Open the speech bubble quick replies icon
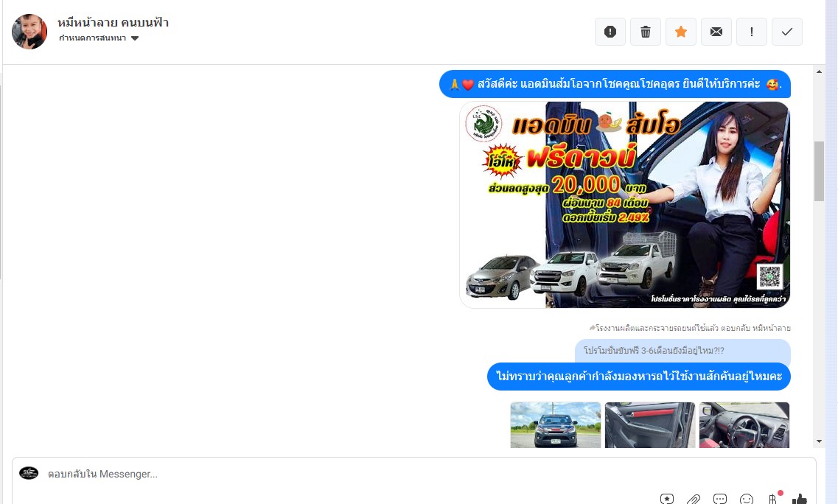This screenshot has height=504, width=838. point(720,499)
